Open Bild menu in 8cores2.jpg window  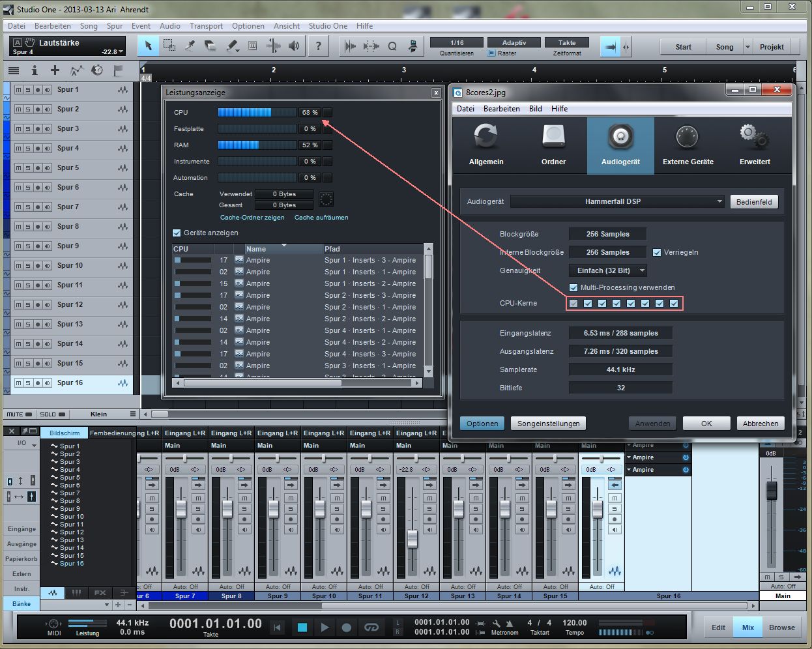[x=536, y=109]
